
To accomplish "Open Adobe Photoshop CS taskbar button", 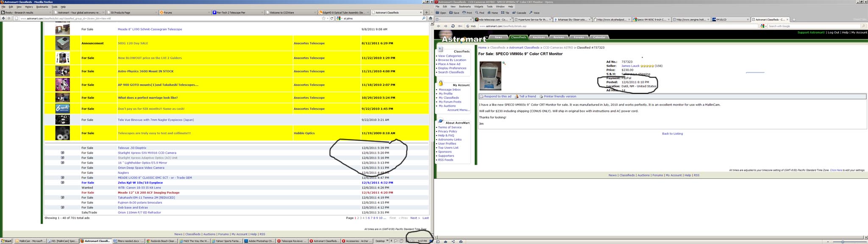I will [x=259, y=241].
